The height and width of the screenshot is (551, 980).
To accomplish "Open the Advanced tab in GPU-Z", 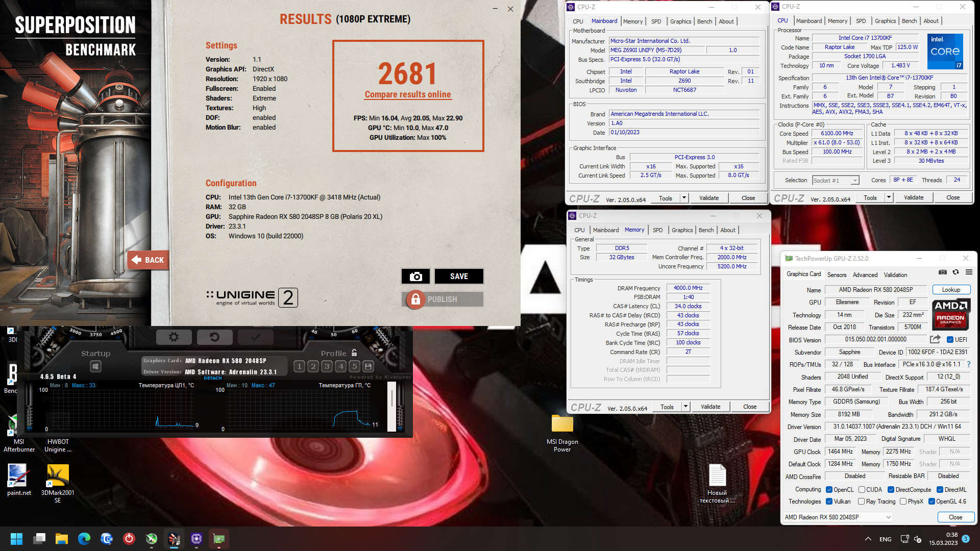I will click(x=865, y=275).
